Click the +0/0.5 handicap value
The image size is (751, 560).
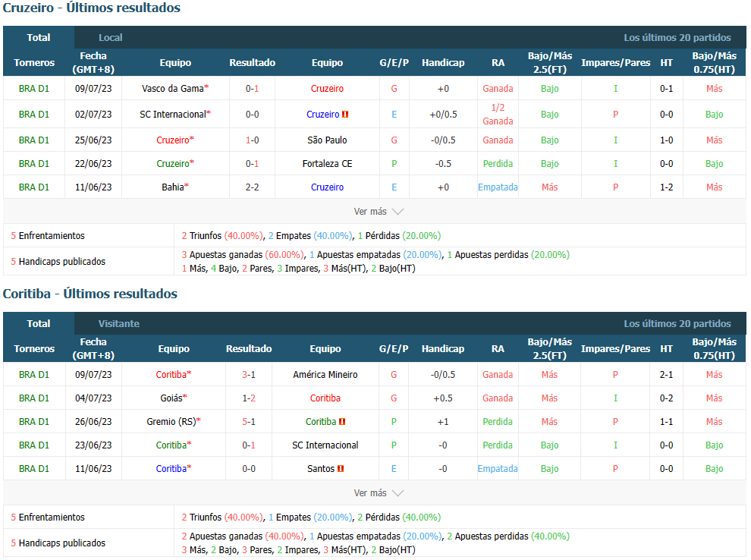(443, 114)
